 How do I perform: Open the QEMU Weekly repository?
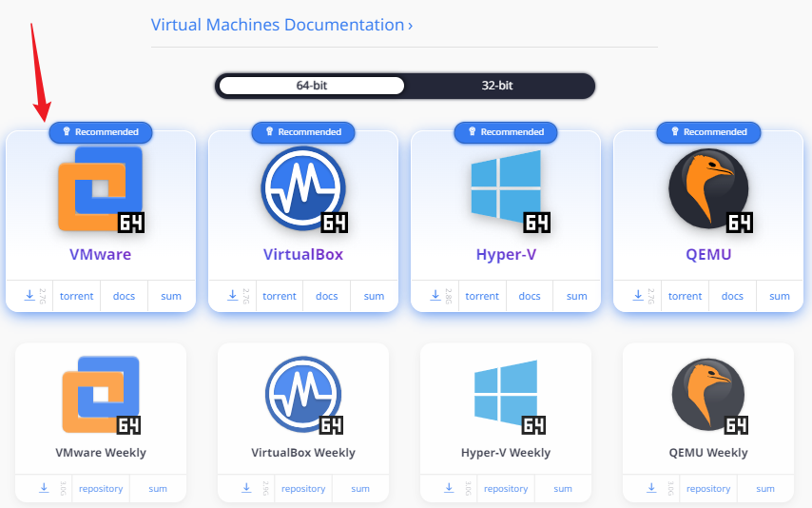click(708, 489)
